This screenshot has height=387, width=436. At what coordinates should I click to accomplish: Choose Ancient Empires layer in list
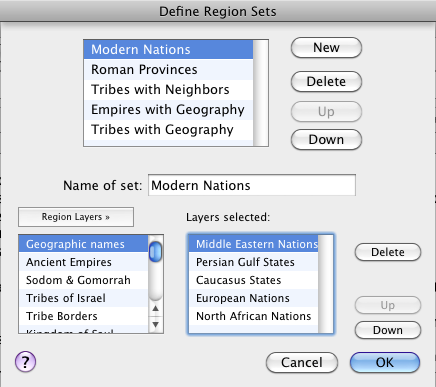point(83,262)
